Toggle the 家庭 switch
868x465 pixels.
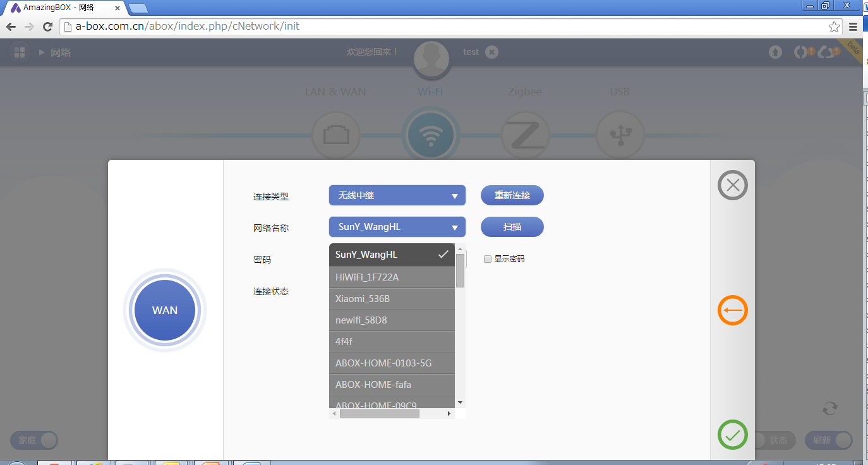click(x=33, y=440)
